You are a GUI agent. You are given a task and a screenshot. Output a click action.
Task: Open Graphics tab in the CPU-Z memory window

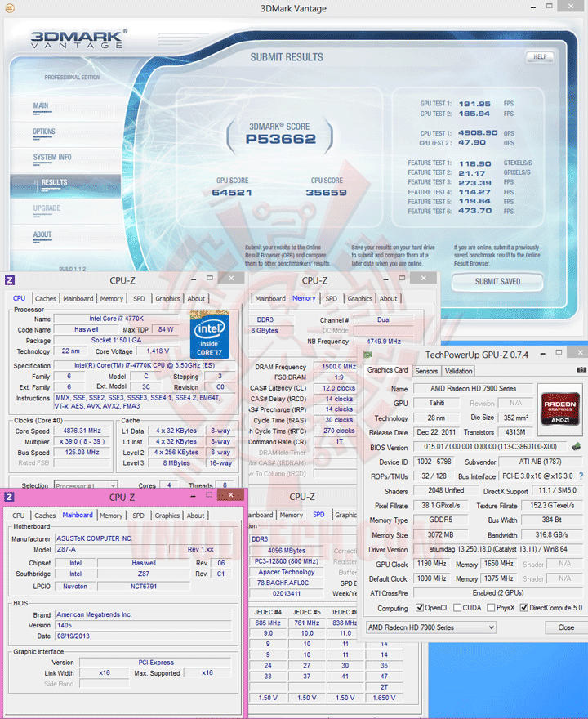pyautogui.click(x=360, y=298)
